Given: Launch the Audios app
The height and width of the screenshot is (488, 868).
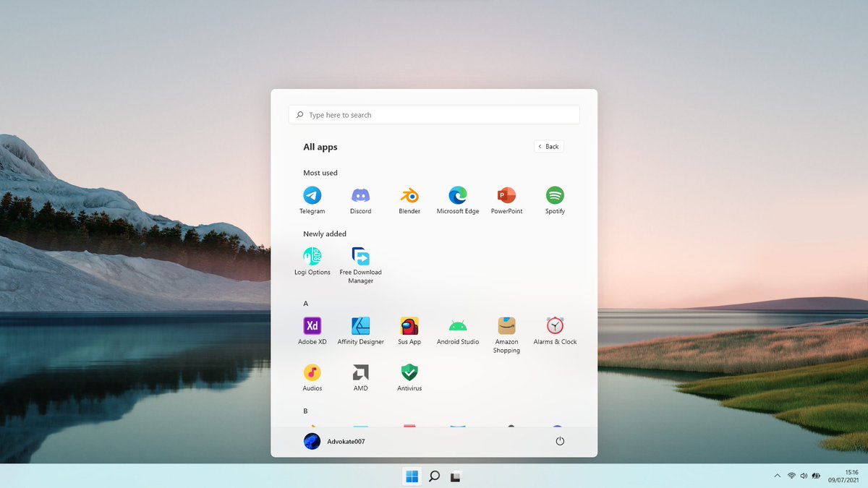Looking at the screenshot, I should 312,377.
